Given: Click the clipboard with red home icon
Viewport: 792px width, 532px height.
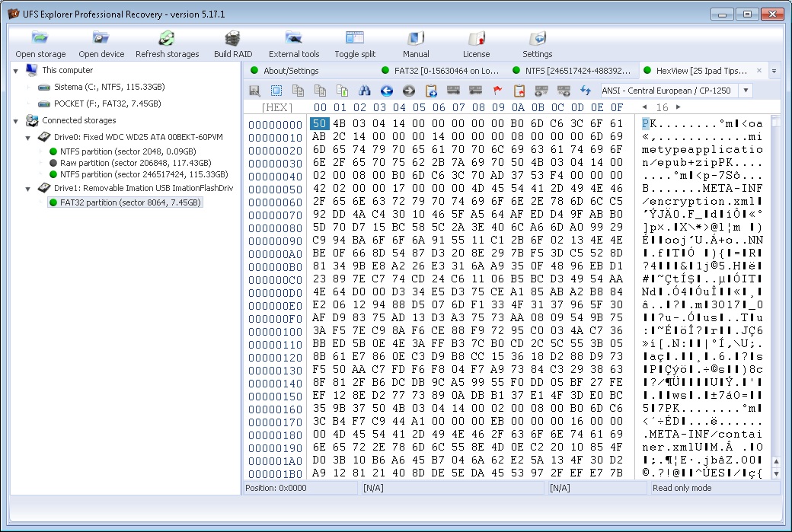Looking at the screenshot, I should [519, 91].
